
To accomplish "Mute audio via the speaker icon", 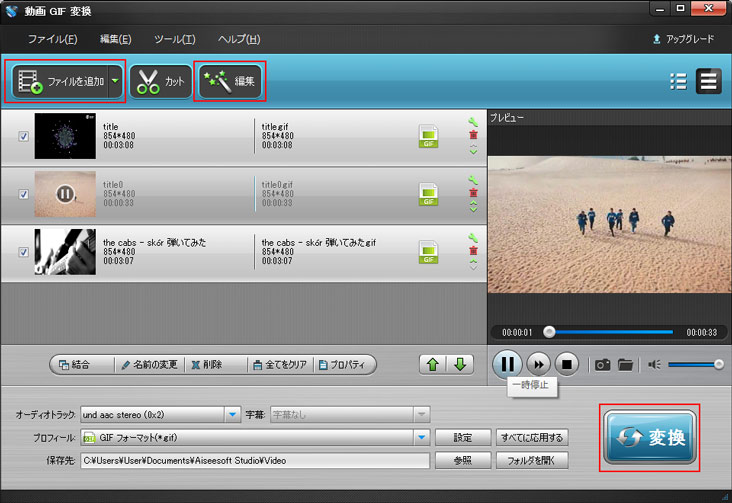I will [x=653, y=364].
